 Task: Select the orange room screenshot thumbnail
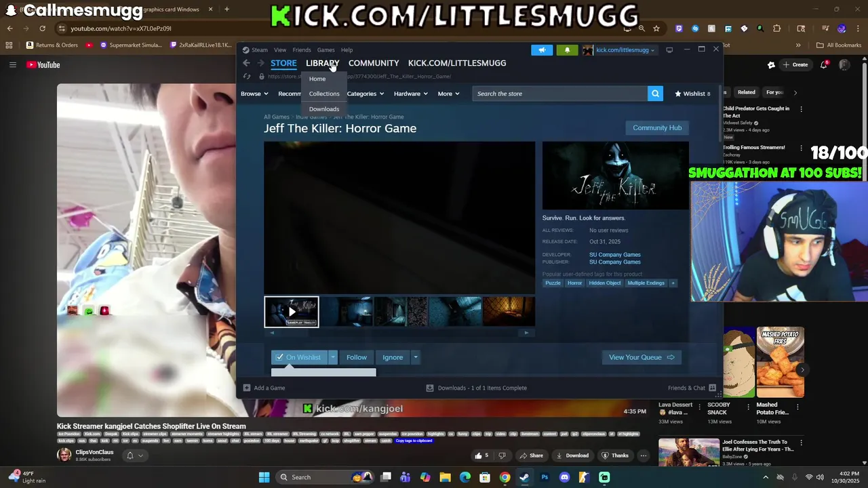[509, 312]
